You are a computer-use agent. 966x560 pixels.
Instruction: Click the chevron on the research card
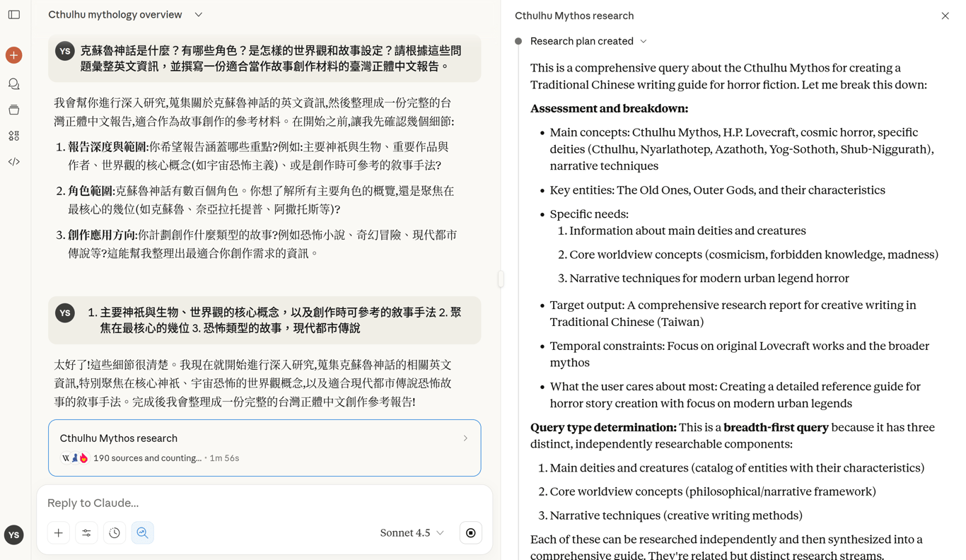point(465,438)
